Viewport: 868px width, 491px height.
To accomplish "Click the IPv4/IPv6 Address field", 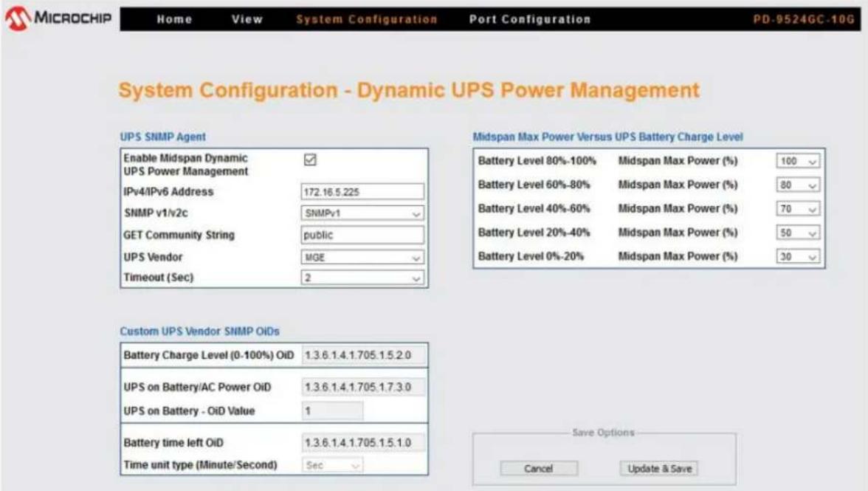I will tap(362, 192).
